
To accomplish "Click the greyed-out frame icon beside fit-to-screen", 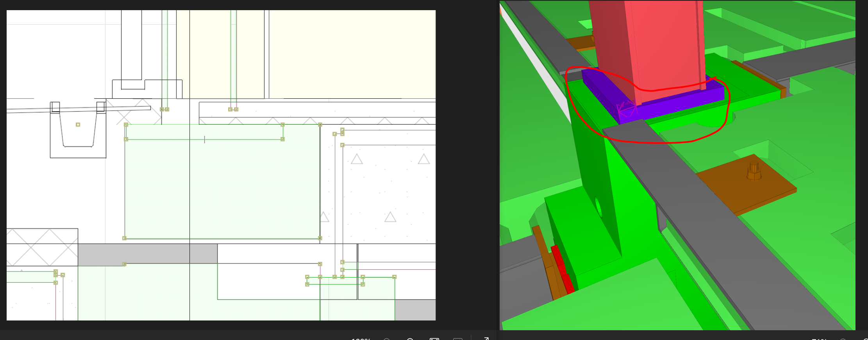I will [x=457, y=339].
